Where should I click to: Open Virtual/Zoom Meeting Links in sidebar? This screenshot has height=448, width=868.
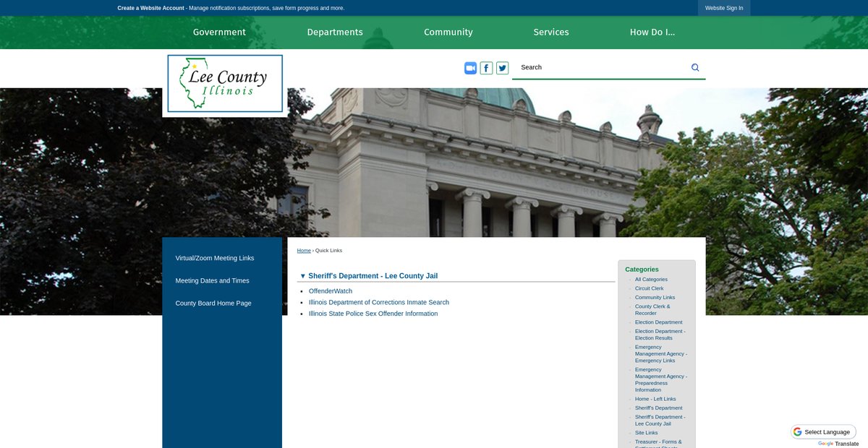[x=215, y=258]
